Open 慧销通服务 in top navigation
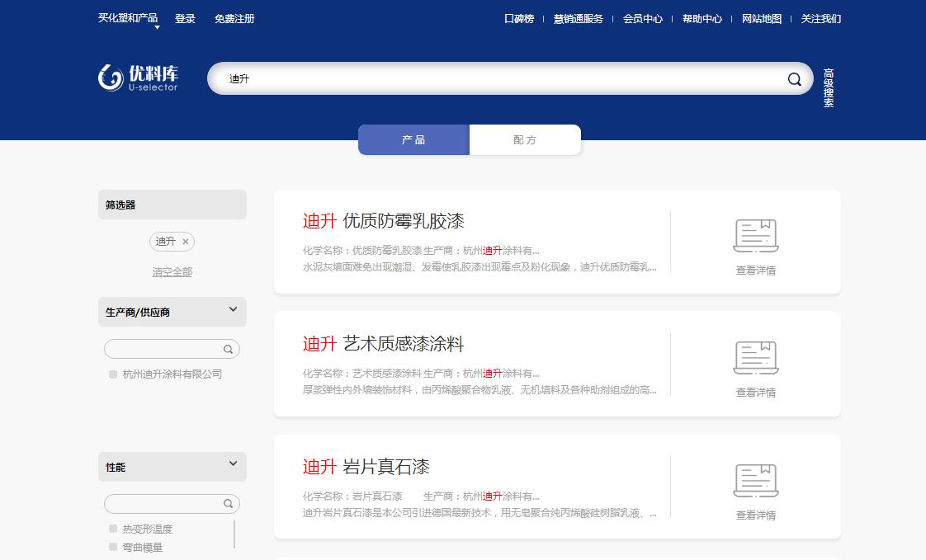Screen dimensions: 926x560 click(579, 19)
